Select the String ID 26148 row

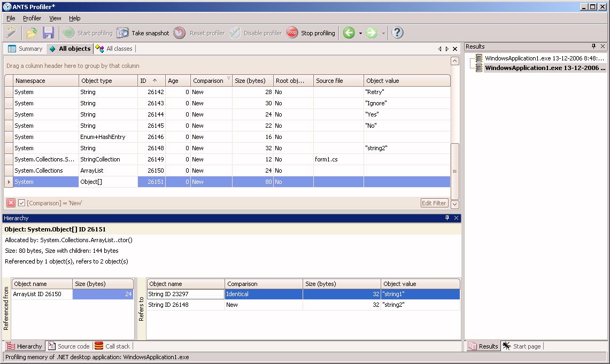168,305
